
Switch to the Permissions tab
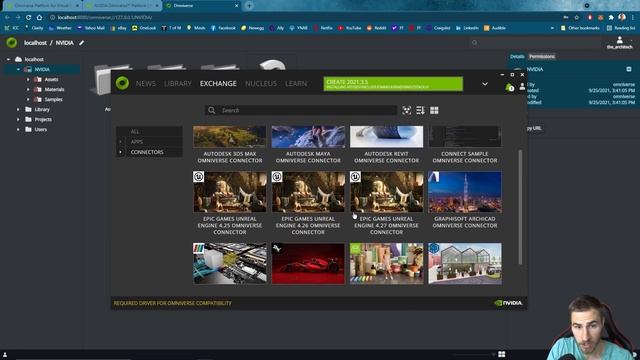coord(542,57)
